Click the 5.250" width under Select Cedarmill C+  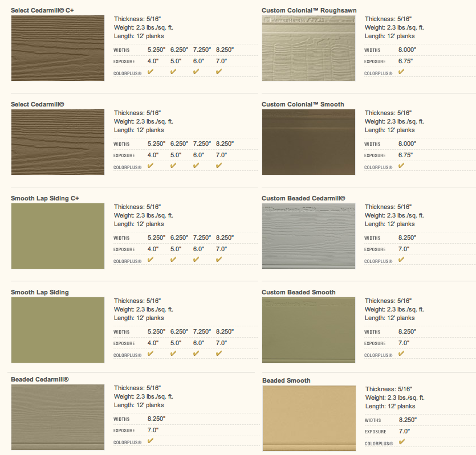(157, 50)
